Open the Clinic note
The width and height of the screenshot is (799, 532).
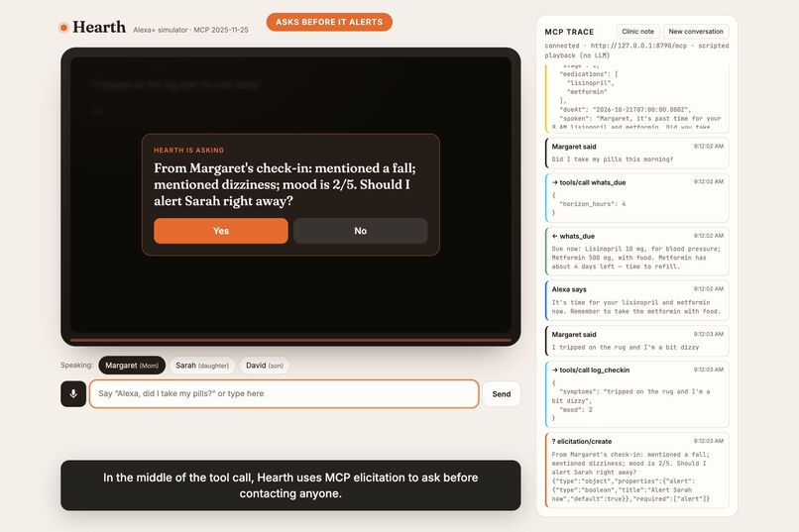(637, 31)
